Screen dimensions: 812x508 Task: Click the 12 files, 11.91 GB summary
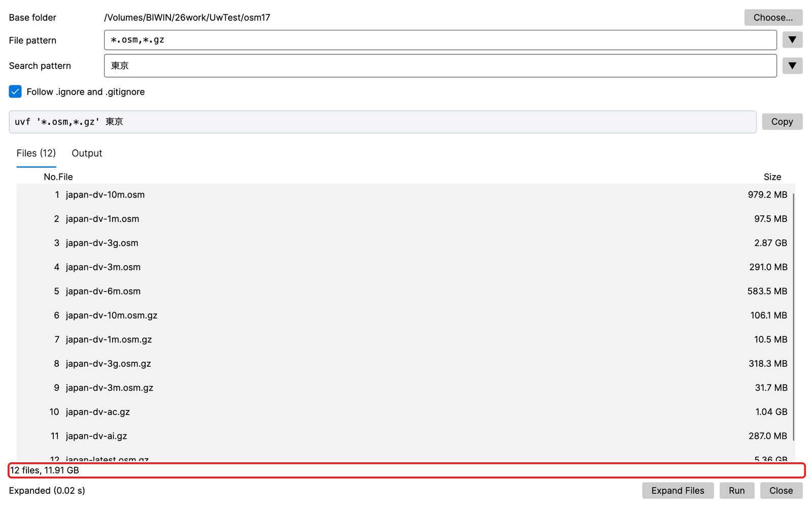(x=45, y=470)
